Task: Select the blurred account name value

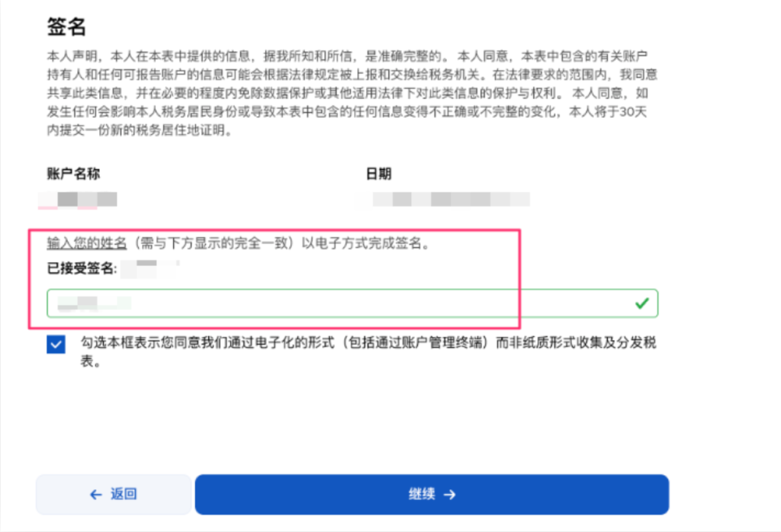Action: point(78,200)
